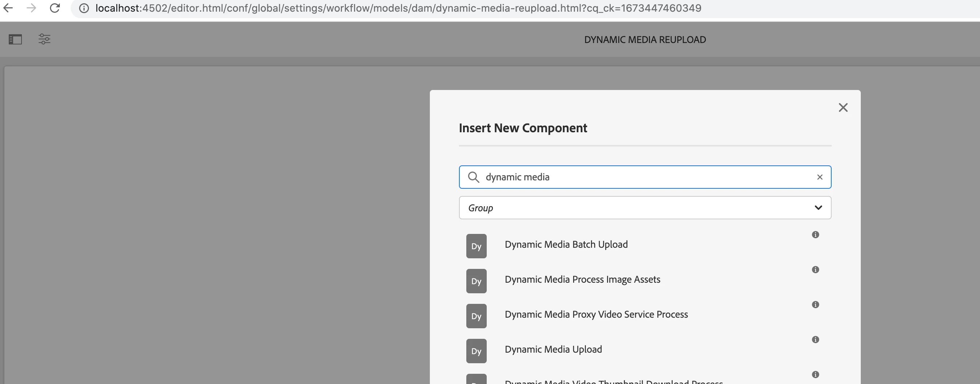Clear the search field text

click(820, 177)
